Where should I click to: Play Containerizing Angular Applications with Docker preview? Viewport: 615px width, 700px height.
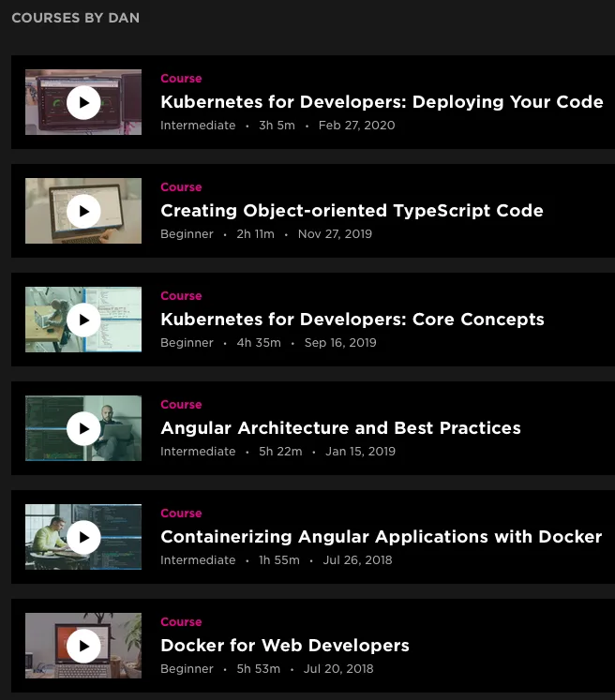tap(83, 537)
